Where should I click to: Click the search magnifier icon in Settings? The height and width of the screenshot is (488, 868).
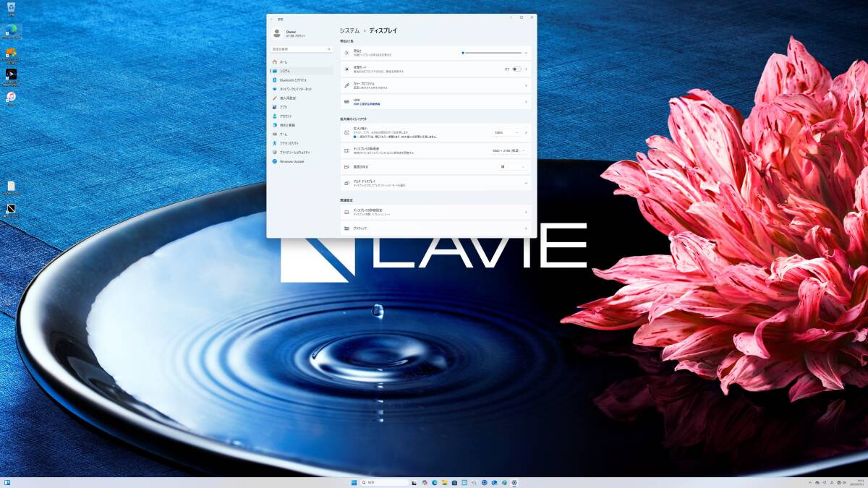[x=330, y=49]
